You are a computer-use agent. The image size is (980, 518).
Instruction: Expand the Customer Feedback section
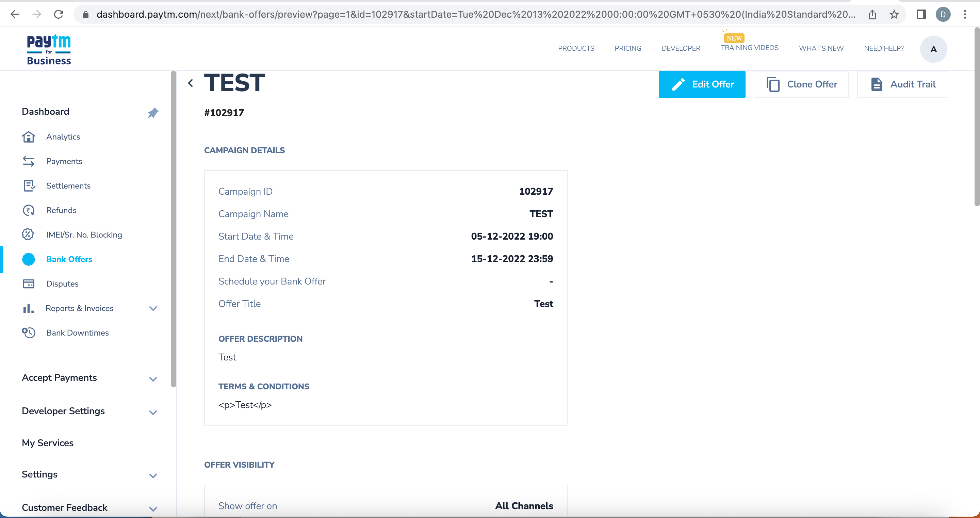153,509
